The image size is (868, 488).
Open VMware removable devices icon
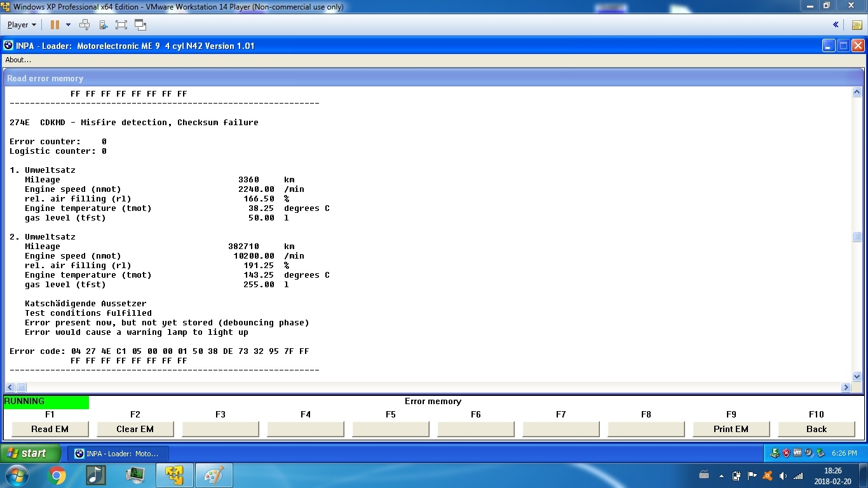[x=103, y=25]
